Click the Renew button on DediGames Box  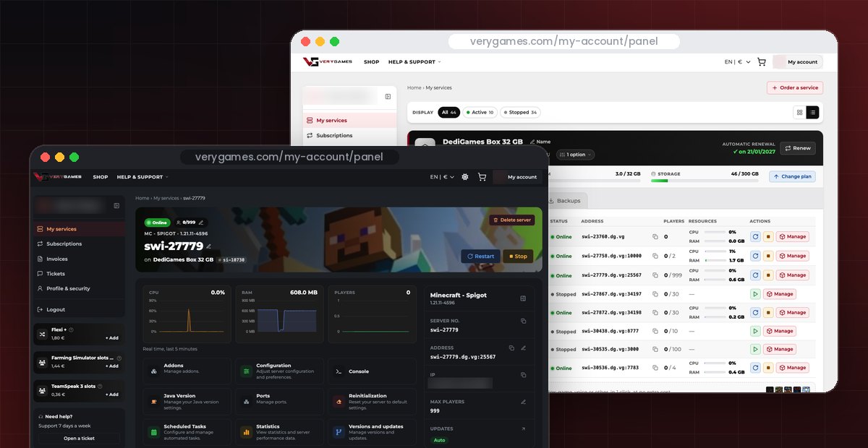coord(797,148)
